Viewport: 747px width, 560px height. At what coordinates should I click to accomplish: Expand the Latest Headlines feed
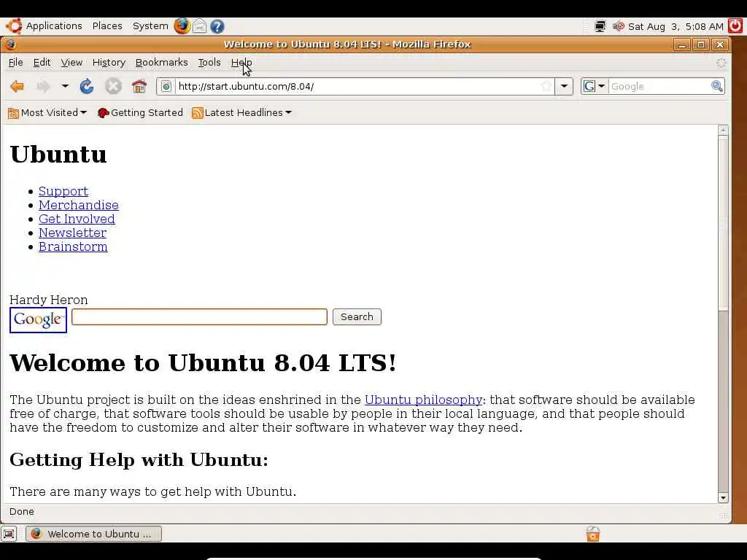tap(241, 113)
